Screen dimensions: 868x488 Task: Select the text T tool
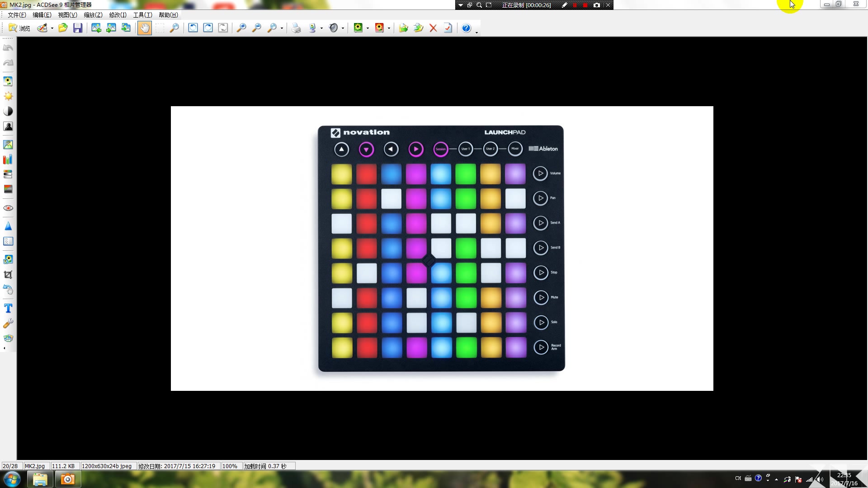(x=8, y=308)
